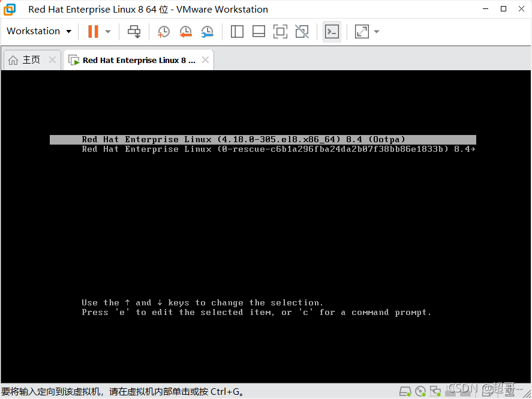Switch to Unity mode icon
Viewport: 532px width, 399px height.
point(302,32)
